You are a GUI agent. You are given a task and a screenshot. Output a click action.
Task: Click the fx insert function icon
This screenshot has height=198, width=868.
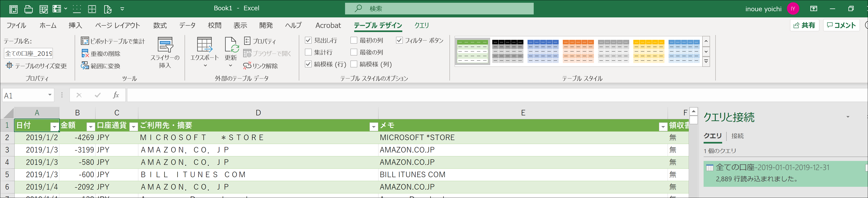[116, 95]
